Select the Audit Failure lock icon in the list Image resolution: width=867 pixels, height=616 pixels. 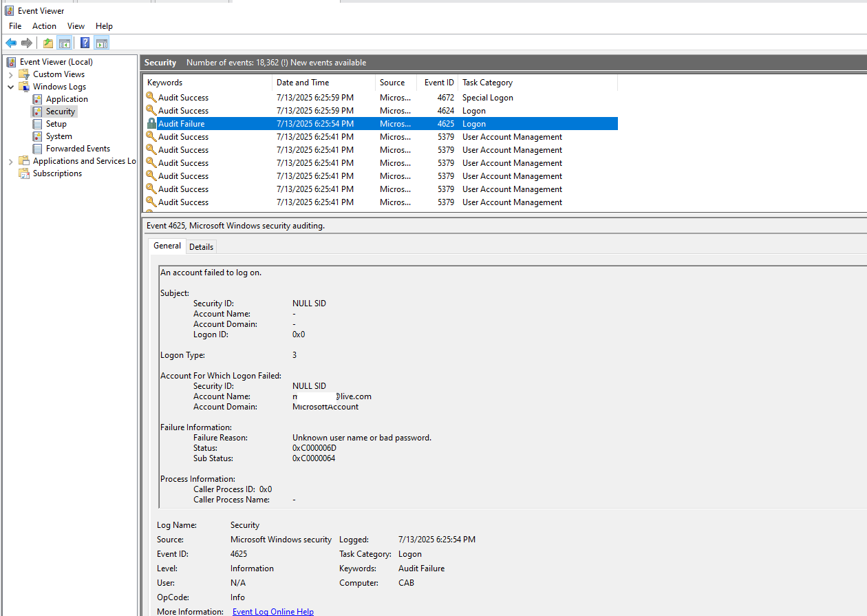(151, 123)
